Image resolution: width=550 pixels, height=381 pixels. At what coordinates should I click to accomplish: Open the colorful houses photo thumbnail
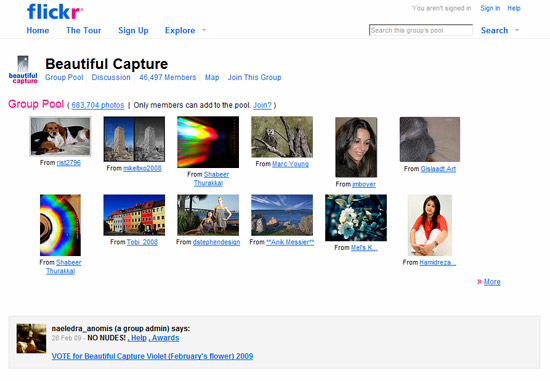(x=134, y=215)
